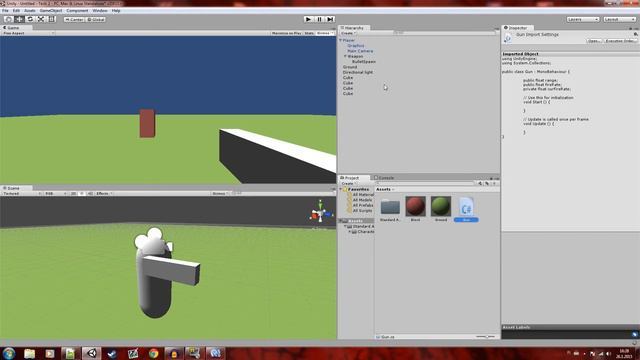Open the Windows Start menu

coord(9,353)
